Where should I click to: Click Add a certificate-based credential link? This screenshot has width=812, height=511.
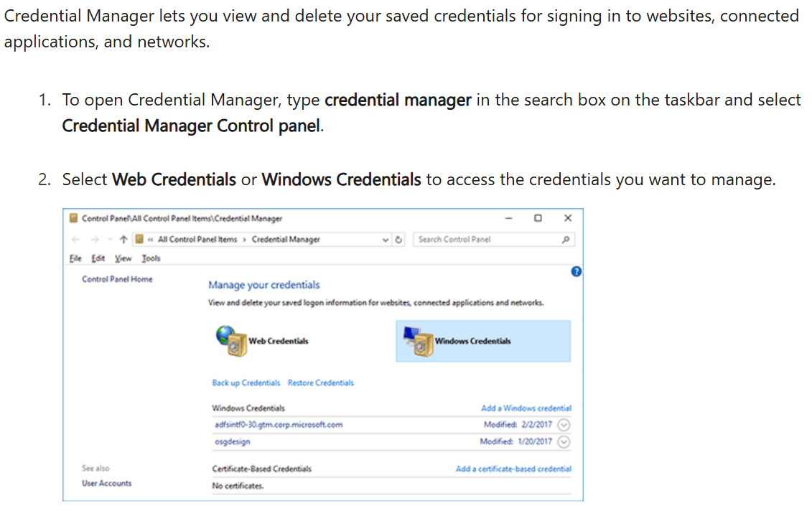(513, 469)
